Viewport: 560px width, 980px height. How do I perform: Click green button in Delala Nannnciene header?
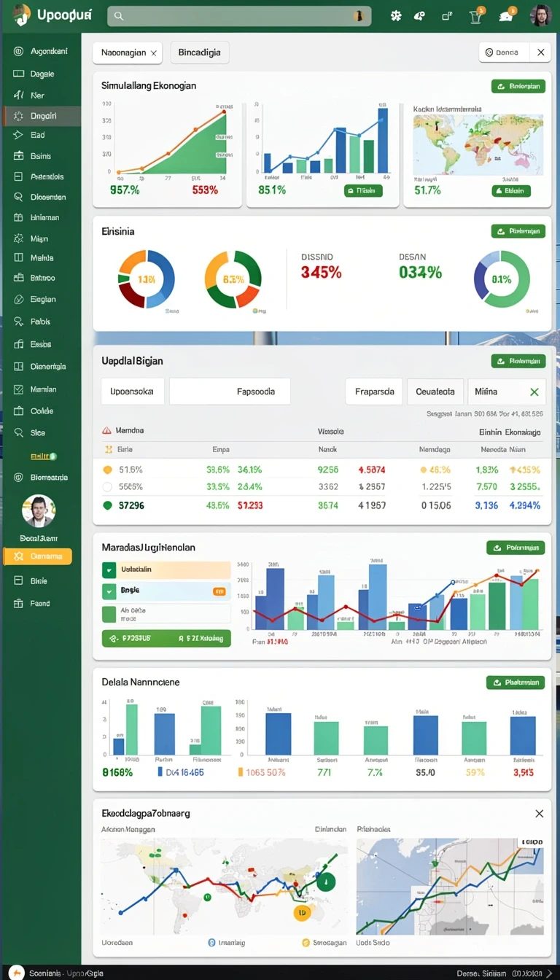pos(516,682)
